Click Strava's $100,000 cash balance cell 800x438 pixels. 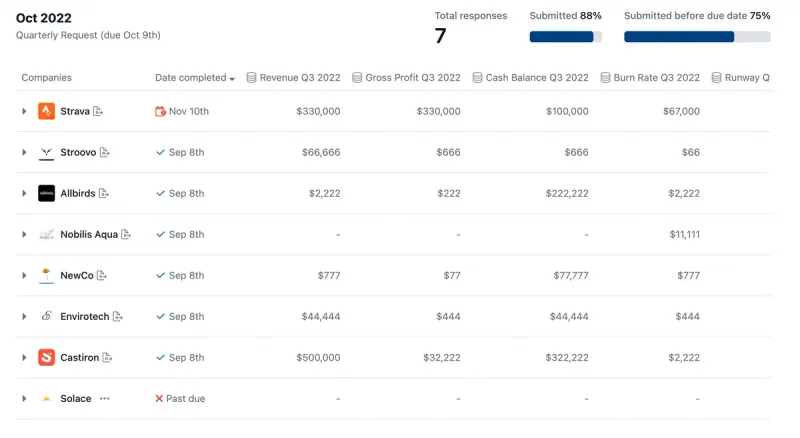tap(567, 111)
